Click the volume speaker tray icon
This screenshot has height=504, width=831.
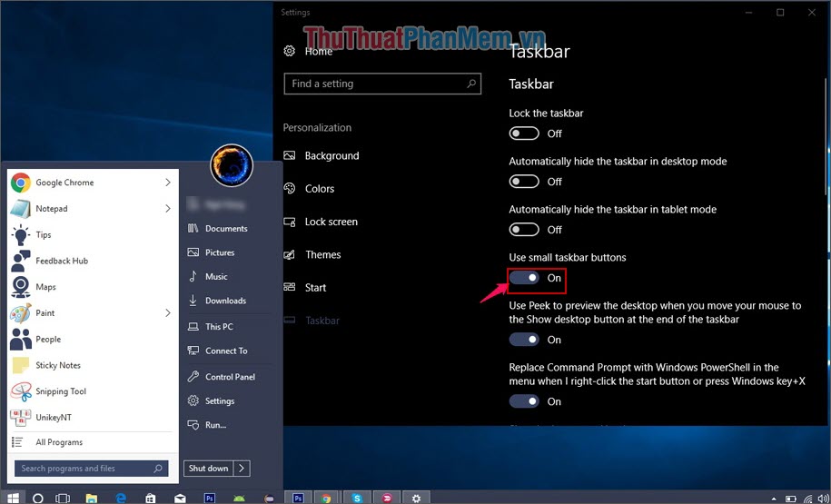click(824, 499)
